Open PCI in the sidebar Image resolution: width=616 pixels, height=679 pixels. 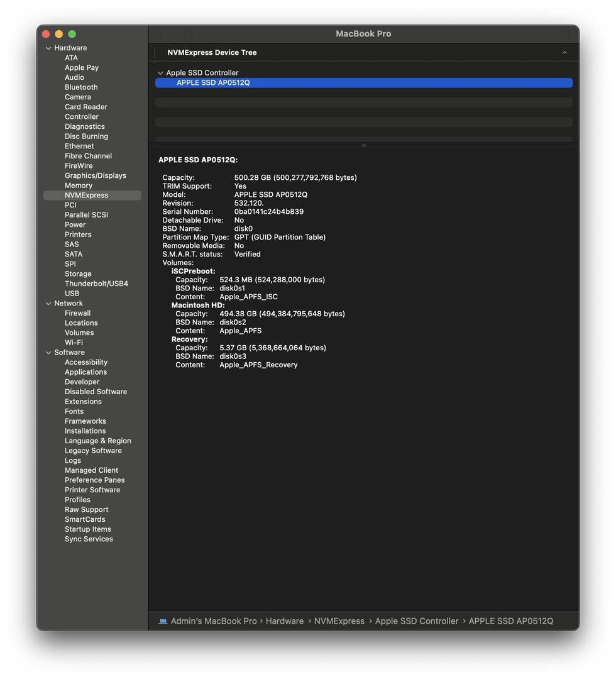click(70, 205)
